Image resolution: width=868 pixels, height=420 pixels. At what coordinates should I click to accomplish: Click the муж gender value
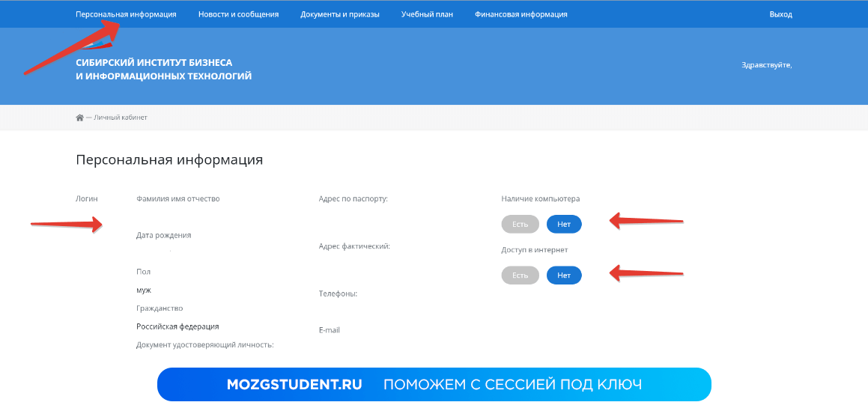[144, 290]
